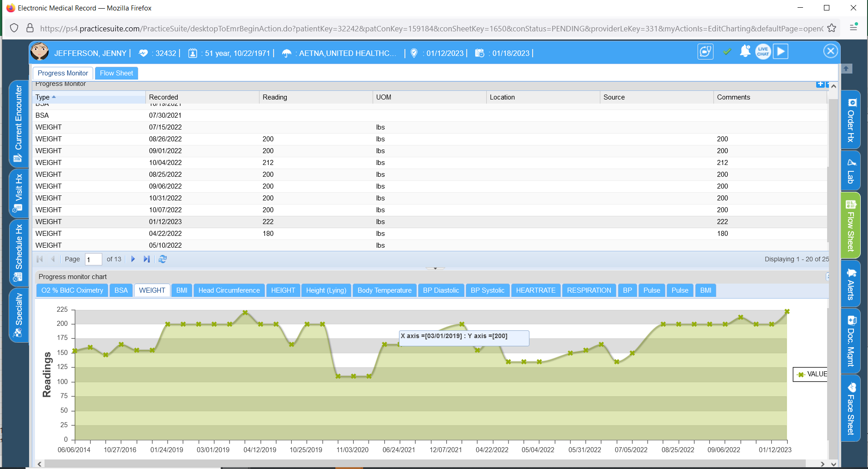
Task: Show the HEARTRATE chart tab
Action: [x=536, y=290]
